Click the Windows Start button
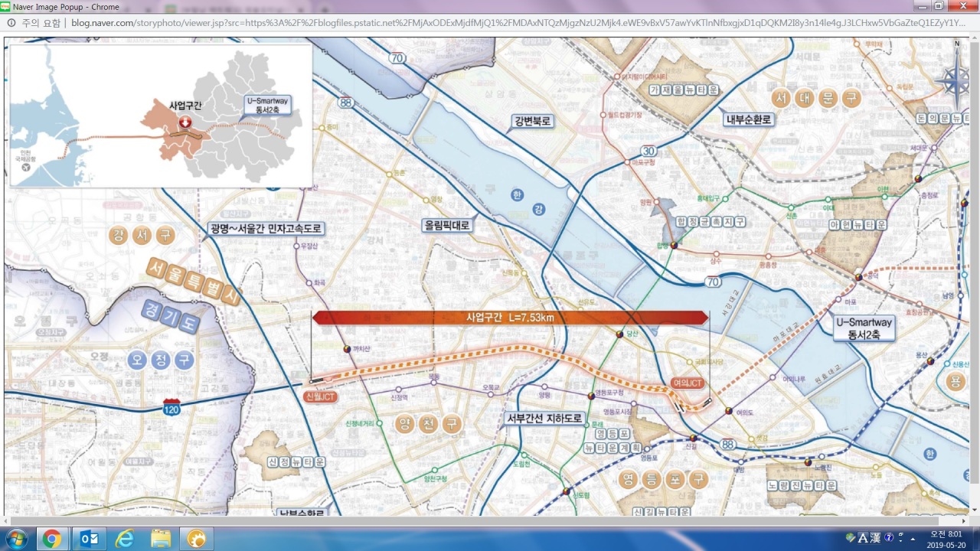 pyautogui.click(x=15, y=539)
